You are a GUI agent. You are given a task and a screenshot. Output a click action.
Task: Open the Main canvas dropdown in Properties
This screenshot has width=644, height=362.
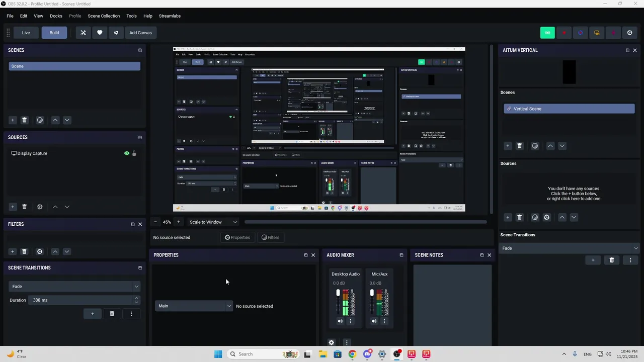(x=194, y=306)
